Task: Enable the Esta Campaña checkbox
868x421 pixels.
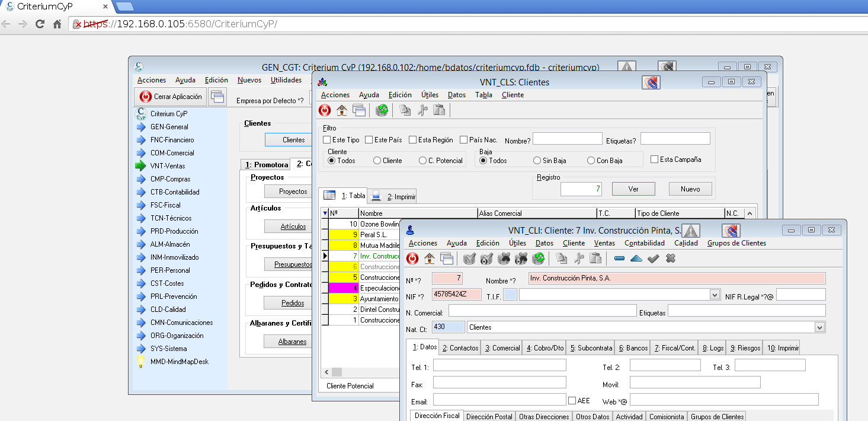Action: point(654,160)
